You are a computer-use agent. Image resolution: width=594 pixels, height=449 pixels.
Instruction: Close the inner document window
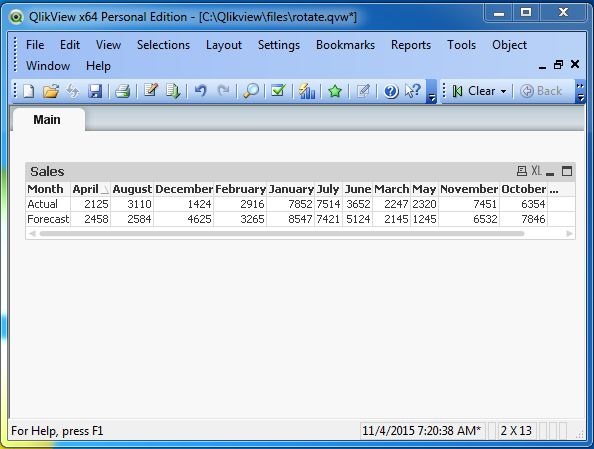[575, 64]
